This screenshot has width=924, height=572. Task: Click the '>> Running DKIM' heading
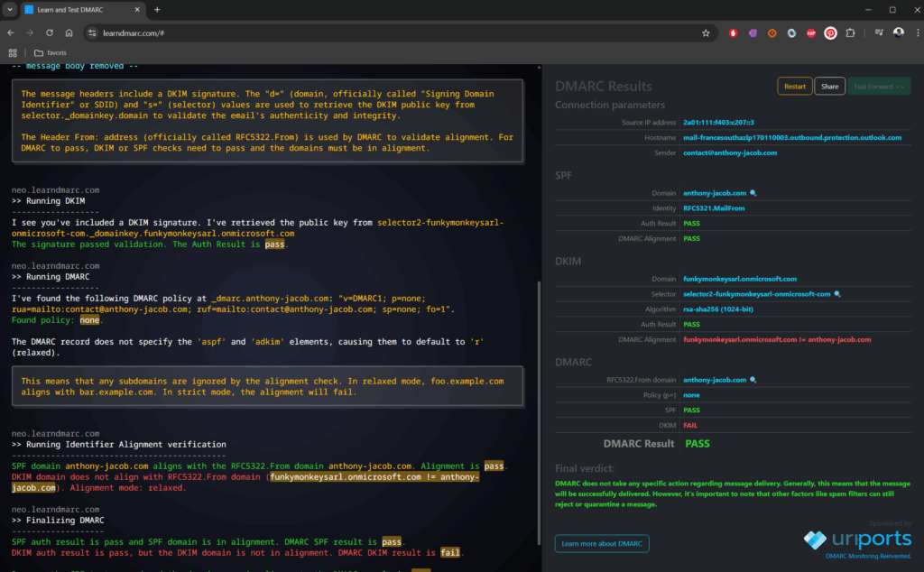(x=49, y=201)
